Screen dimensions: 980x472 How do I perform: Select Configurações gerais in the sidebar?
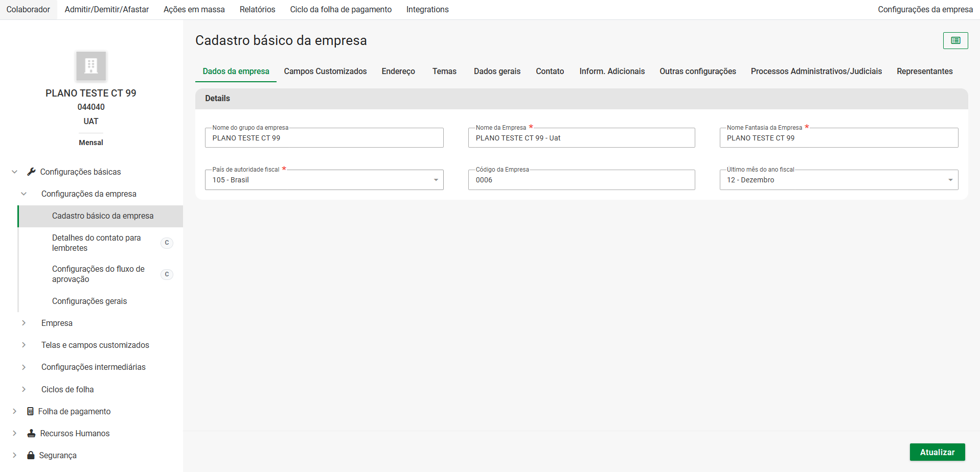(89, 301)
